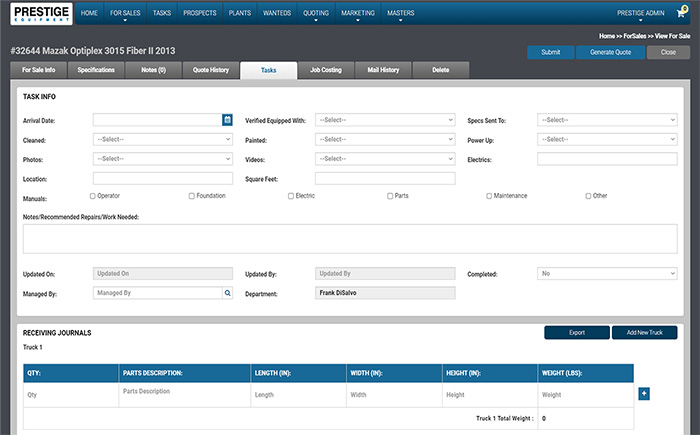Viewport: 700px width, 435px height.
Task: Switch to the Quote History tab
Action: pos(211,70)
